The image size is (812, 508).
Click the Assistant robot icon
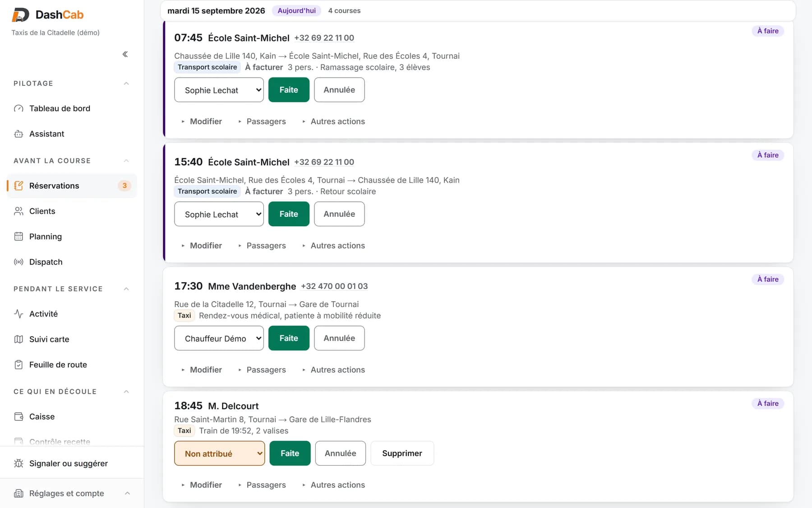click(x=18, y=134)
